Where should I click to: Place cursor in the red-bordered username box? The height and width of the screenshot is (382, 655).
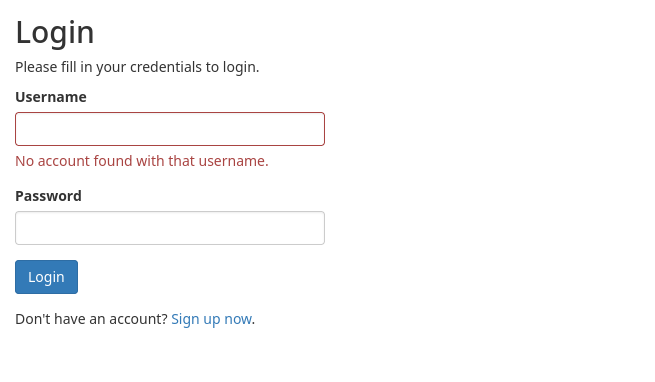coord(170,129)
